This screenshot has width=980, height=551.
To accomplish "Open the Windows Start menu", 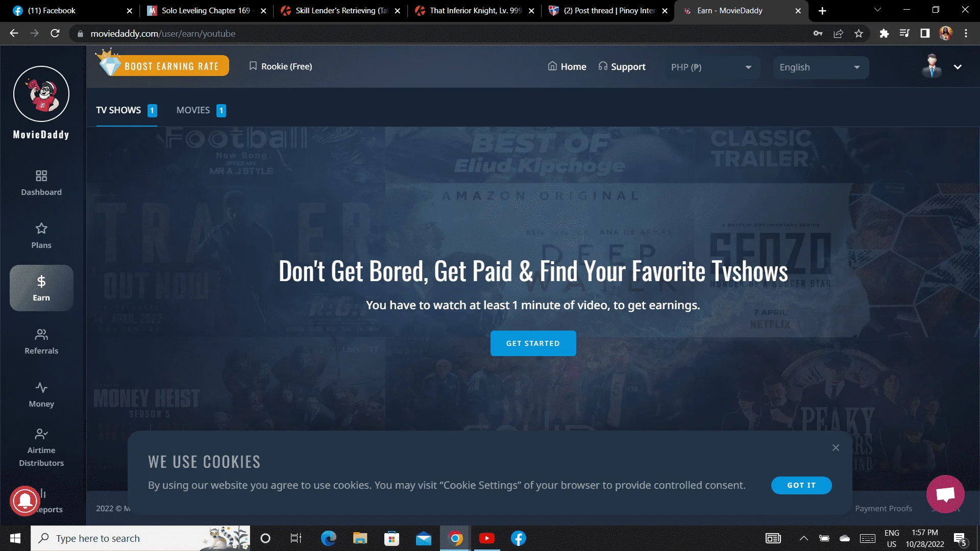I will pos(15,538).
